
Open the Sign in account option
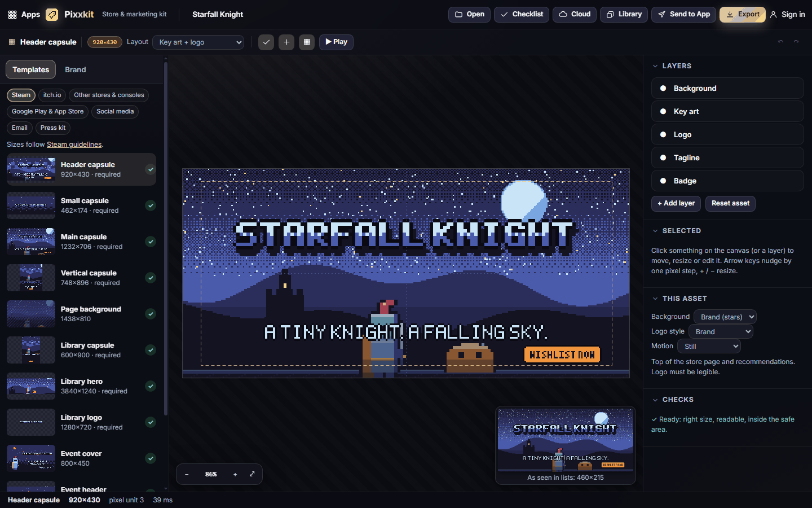click(x=788, y=15)
